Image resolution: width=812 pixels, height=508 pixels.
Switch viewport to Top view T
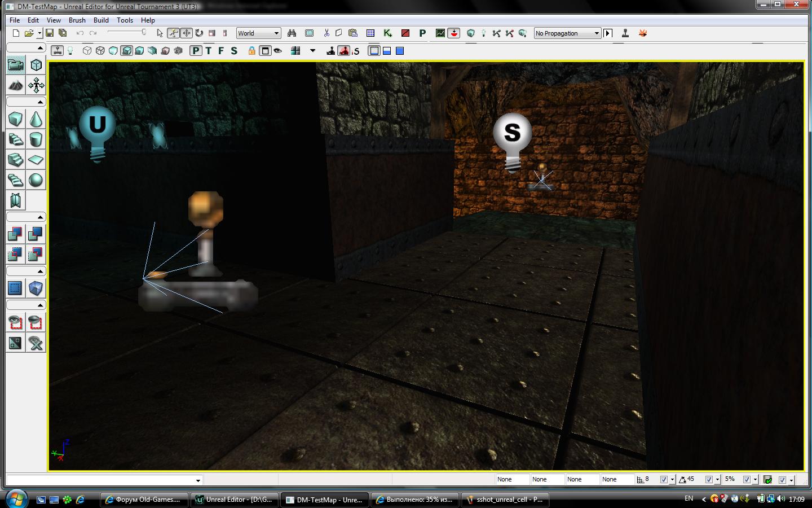point(209,51)
